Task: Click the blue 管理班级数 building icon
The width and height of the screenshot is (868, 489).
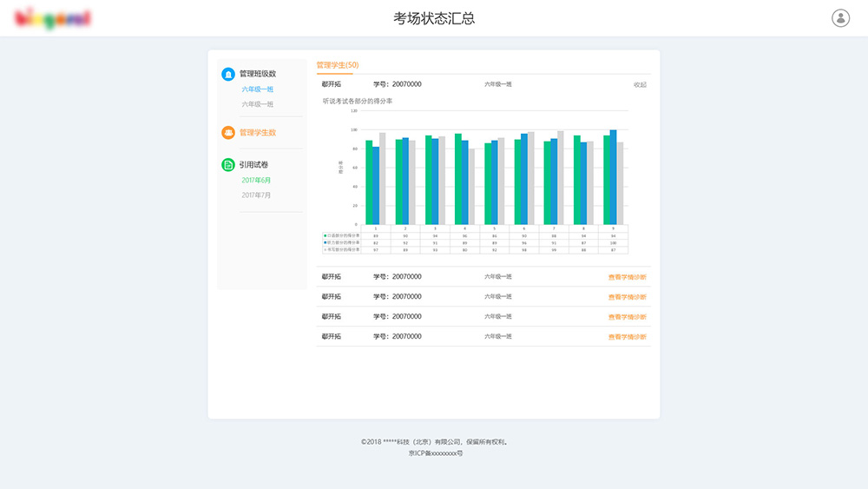Action: [x=228, y=74]
